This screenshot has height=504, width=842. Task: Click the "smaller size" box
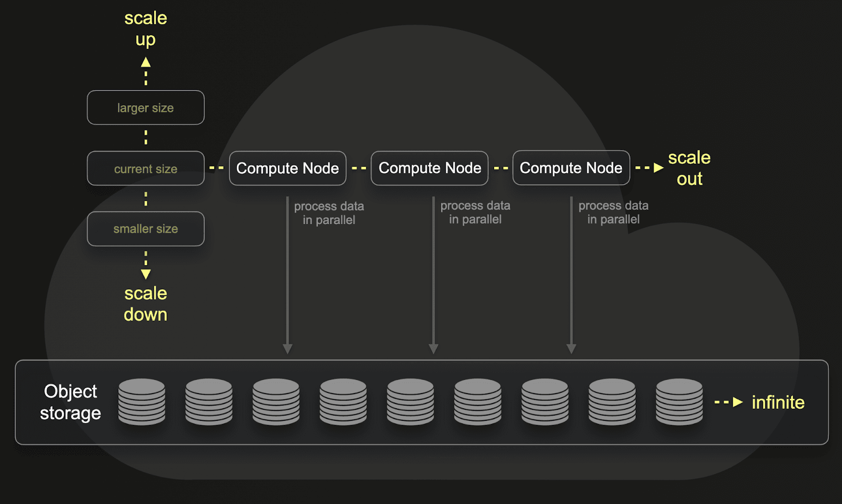point(145,229)
